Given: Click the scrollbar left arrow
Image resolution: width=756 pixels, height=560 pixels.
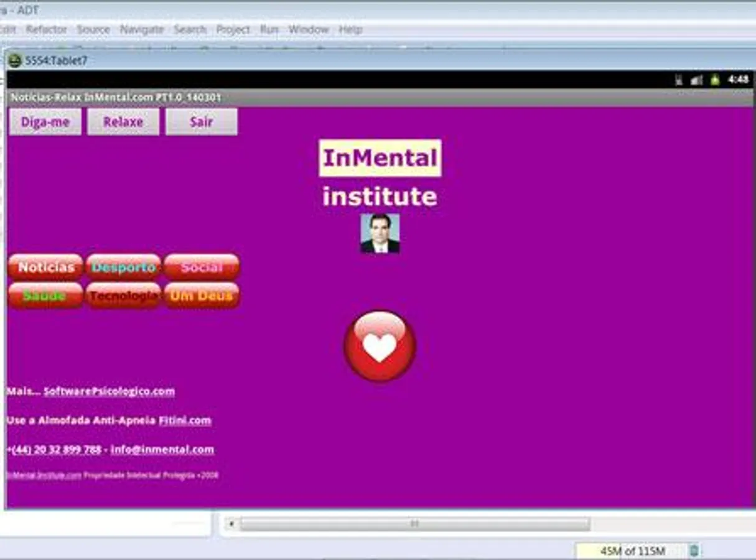Looking at the screenshot, I should point(231,524).
